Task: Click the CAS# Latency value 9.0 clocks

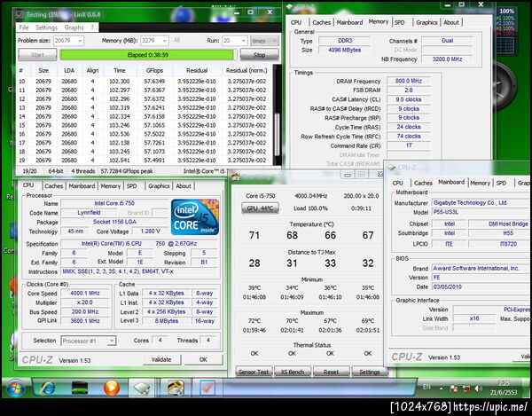Action: (x=409, y=99)
